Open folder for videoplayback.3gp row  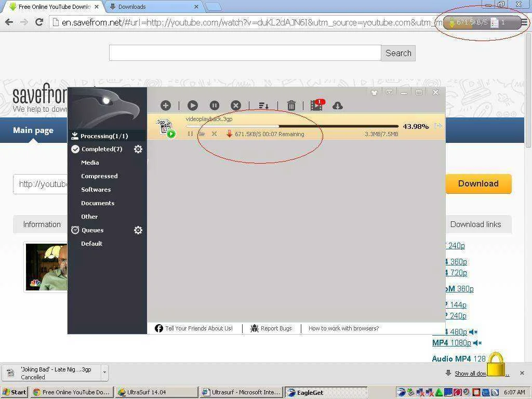(202, 134)
